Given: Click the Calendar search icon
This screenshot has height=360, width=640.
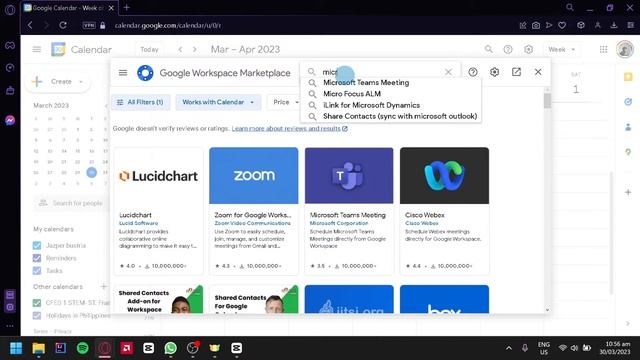Looking at the screenshot, I should [489, 49].
